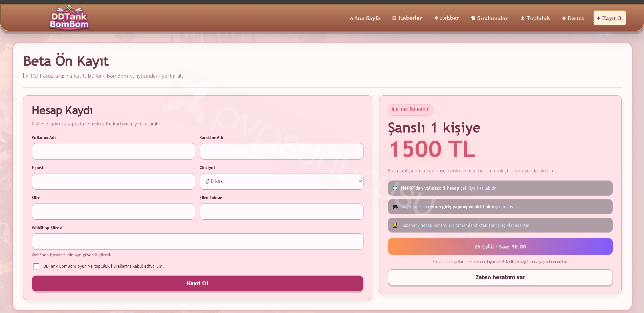Go to Haberler in the navigation
The image size is (644, 313).
(x=407, y=18)
